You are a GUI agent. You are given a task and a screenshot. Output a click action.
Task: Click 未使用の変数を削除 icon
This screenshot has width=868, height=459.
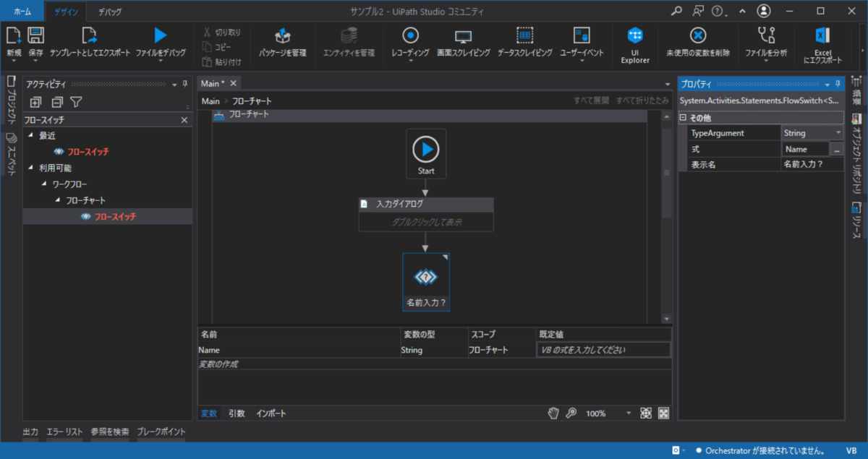(697, 35)
